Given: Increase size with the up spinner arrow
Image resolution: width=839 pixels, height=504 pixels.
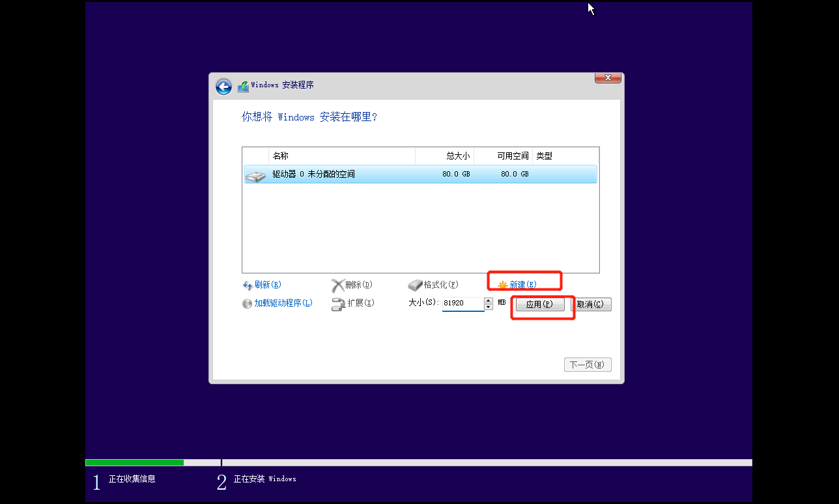Looking at the screenshot, I should 489,300.
